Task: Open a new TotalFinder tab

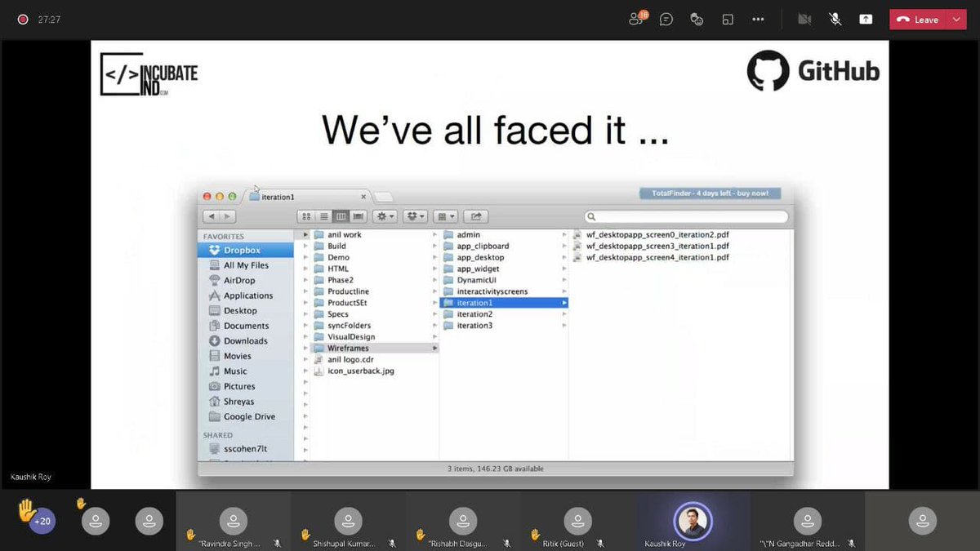Action: 383,197
